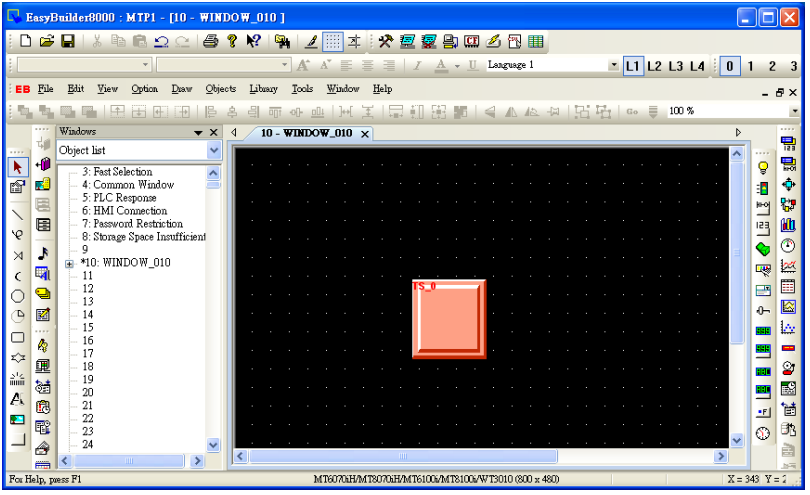810x495 pixels.
Task: Select state number 1
Action: tap(751, 66)
